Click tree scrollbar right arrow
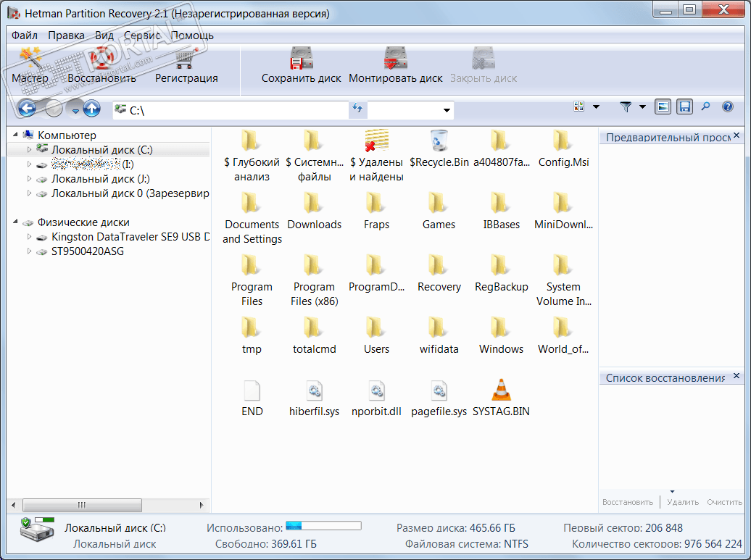Screen dimensions: 751x560 (202, 505)
